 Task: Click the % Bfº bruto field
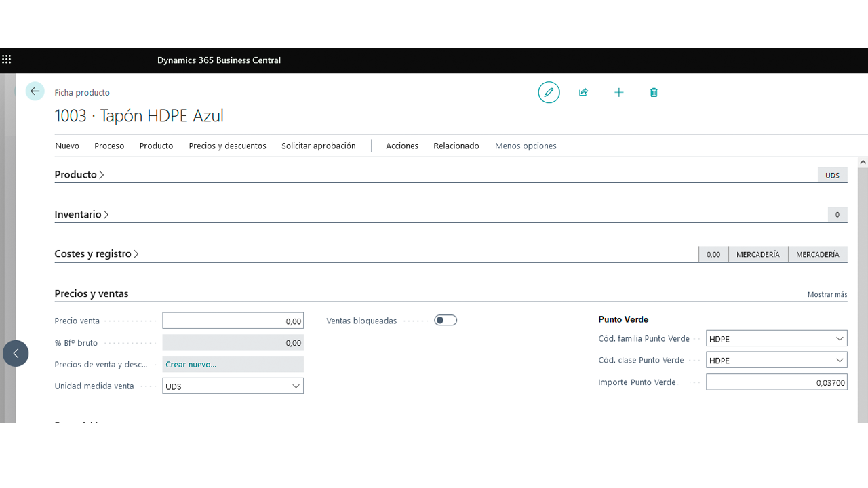pyautogui.click(x=233, y=342)
